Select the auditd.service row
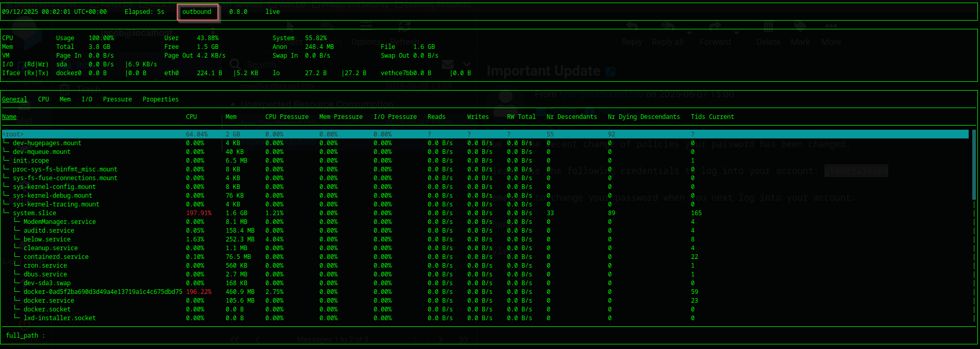This screenshot has width=980, height=349. click(48, 231)
